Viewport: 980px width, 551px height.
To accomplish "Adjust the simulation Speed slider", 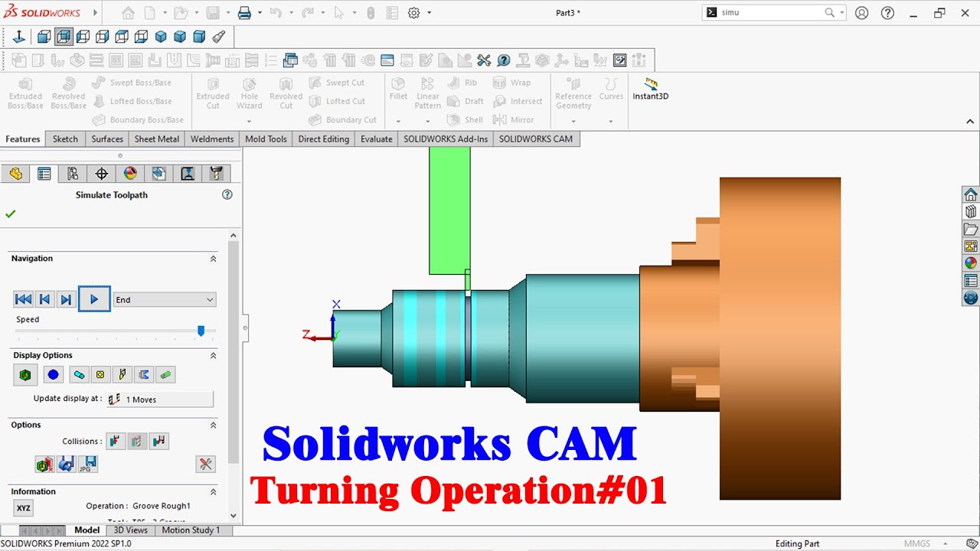I will (x=201, y=331).
